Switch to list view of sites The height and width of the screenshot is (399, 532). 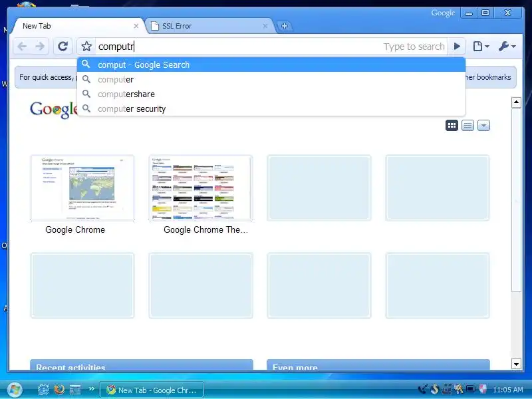(x=467, y=126)
